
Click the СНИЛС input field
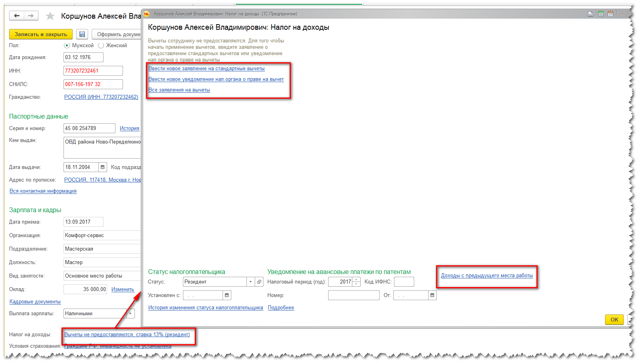[x=93, y=84]
